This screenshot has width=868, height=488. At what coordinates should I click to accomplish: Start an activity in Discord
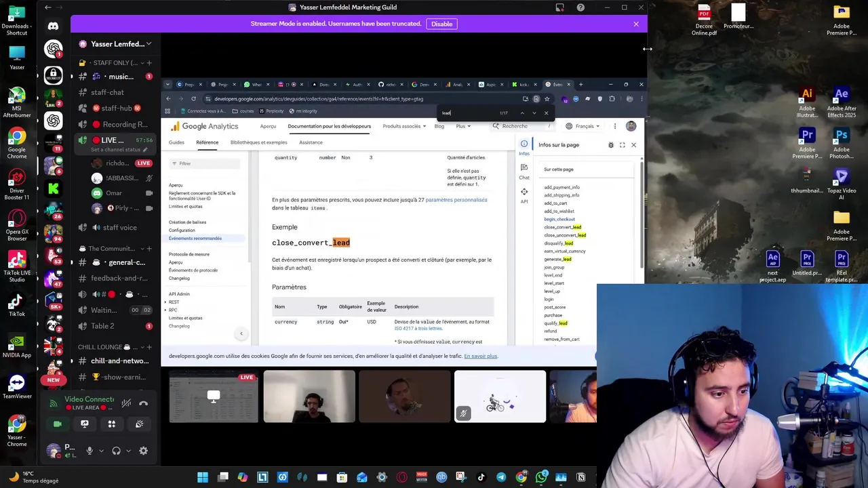pos(112,424)
